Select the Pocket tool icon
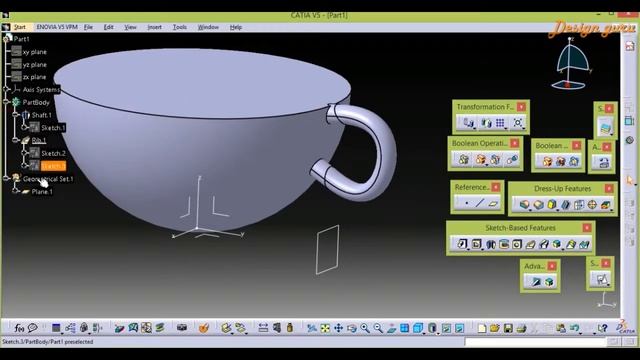640x360 pixels. point(476,244)
